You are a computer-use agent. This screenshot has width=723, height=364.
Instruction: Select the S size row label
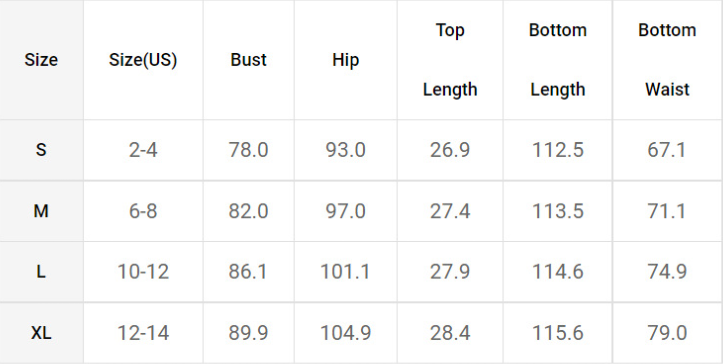click(41, 150)
